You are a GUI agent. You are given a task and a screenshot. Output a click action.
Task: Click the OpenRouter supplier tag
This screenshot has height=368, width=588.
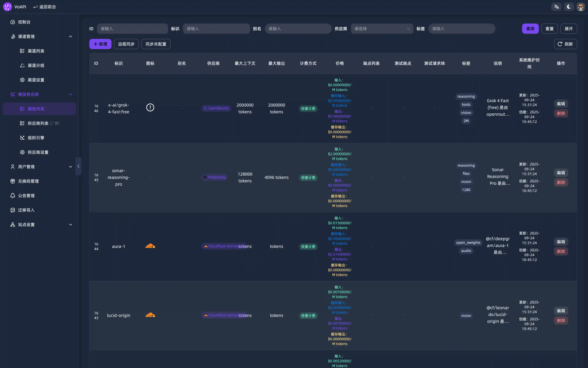216,108
